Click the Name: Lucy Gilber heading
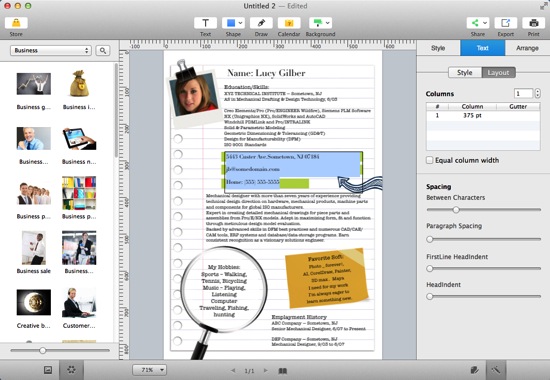Viewport: 550px width, 380px height. [x=267, y=73]
